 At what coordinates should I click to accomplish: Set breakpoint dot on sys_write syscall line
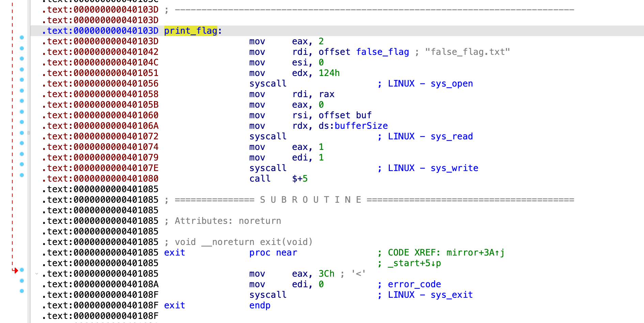[x=22, y=164]
